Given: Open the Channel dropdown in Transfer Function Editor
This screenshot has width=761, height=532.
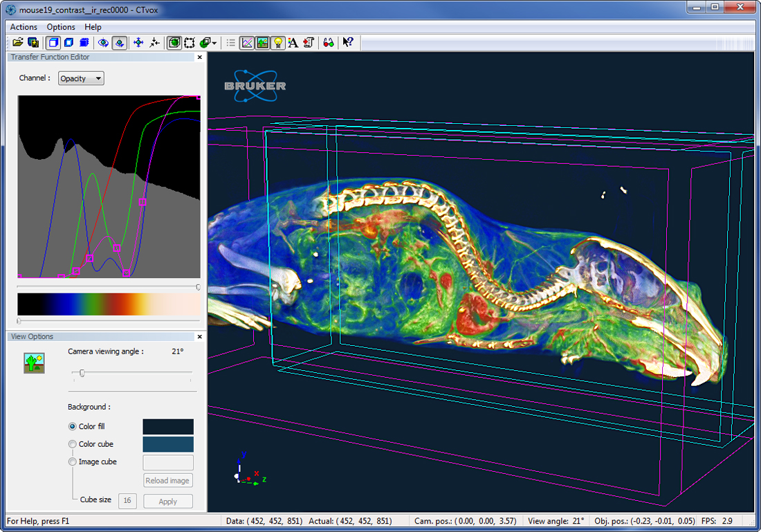Looking at the screenshot, I should pos(80,78).
